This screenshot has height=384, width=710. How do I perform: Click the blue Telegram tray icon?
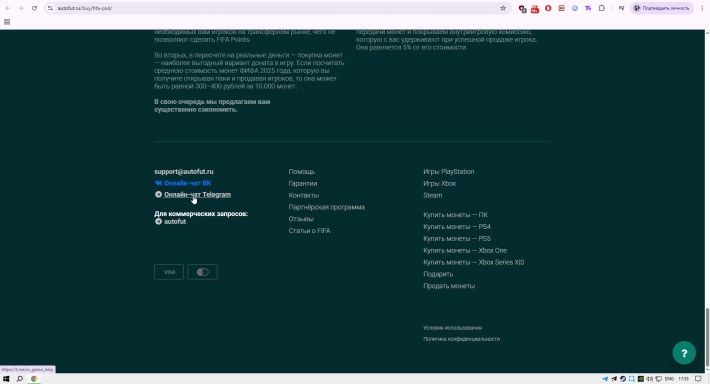(x=605, y=379)
